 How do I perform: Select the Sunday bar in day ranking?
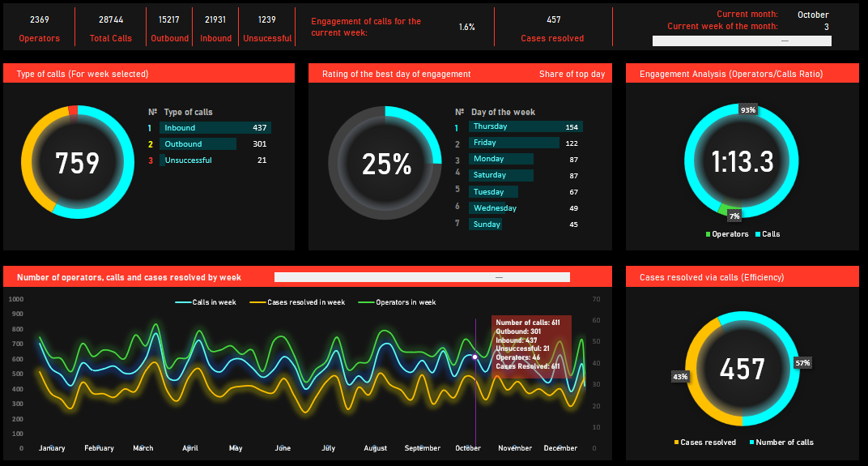pyautogui.click(x=486, y=224)
